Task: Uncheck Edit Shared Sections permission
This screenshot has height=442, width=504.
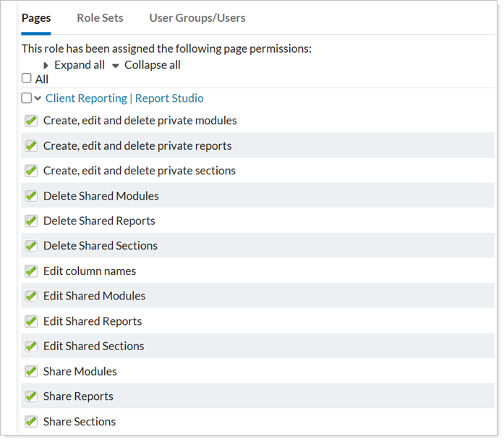Action: point(31,347)
